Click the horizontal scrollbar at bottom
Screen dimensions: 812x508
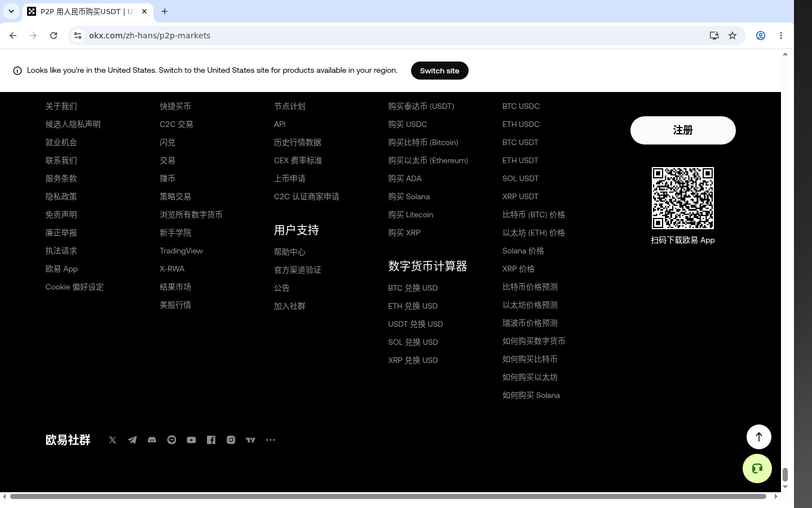point(388,497)
